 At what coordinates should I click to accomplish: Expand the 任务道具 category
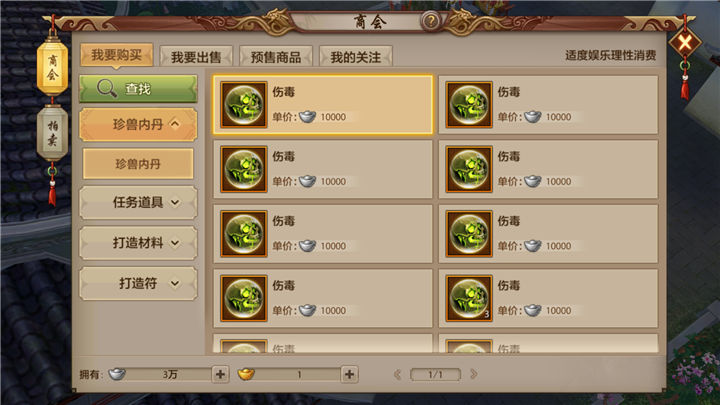click(x=138, y=202)
